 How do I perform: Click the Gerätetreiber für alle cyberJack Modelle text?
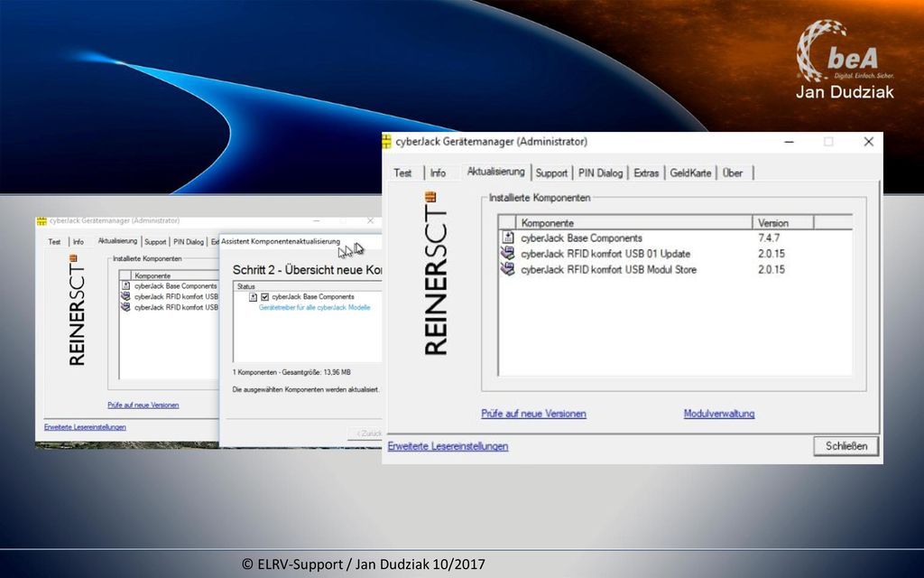click(x=315, y=307)
